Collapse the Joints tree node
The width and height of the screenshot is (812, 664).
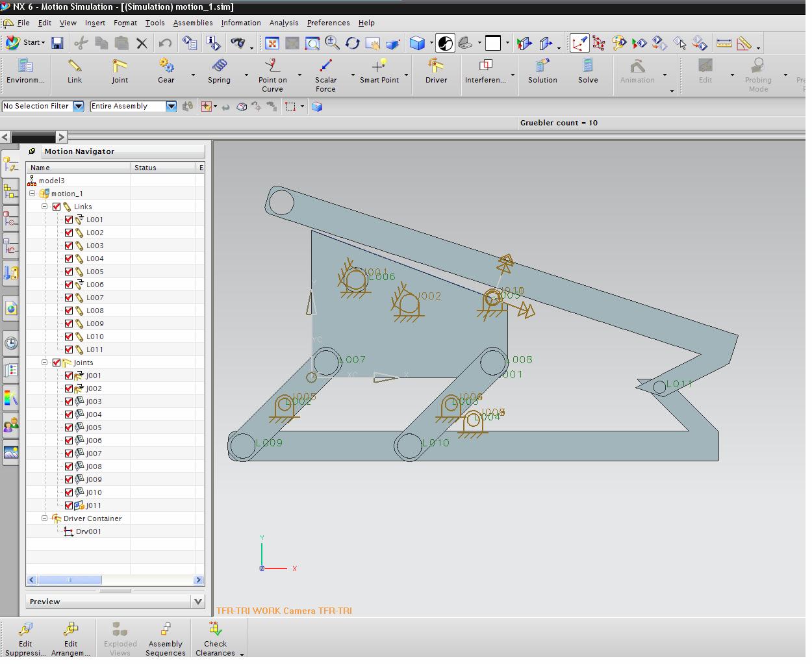(x=45, y=363)
